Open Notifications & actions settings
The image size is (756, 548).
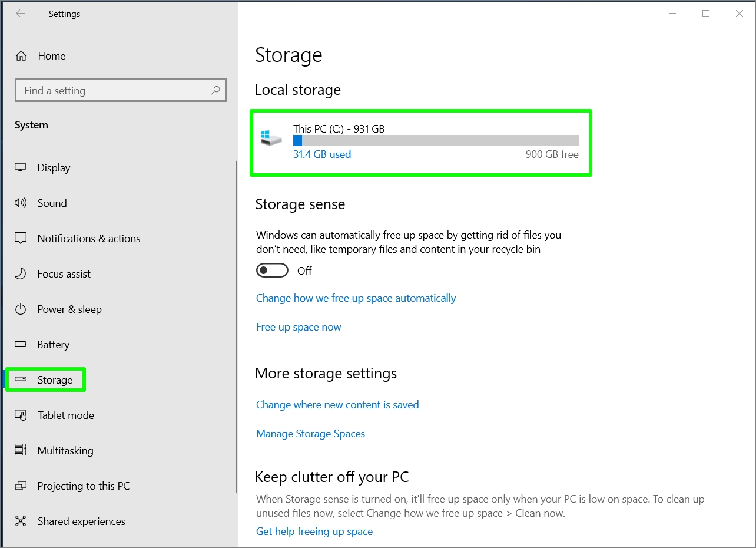coord(89,239)
